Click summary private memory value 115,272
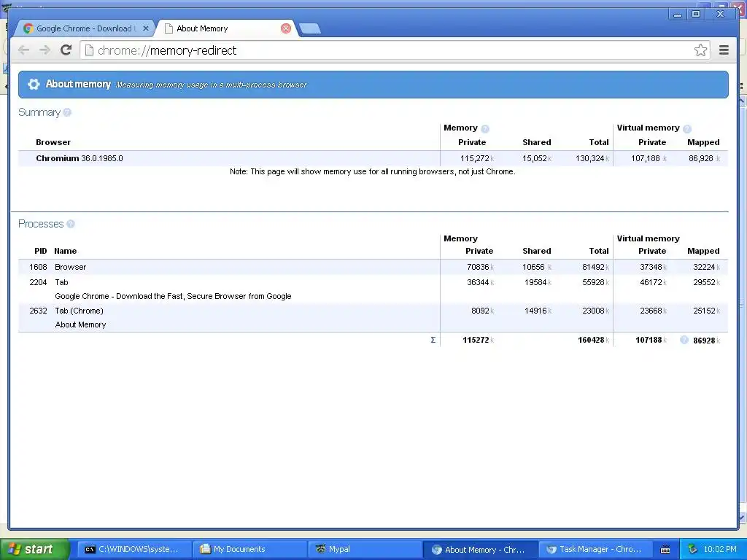 pos(474,158)
